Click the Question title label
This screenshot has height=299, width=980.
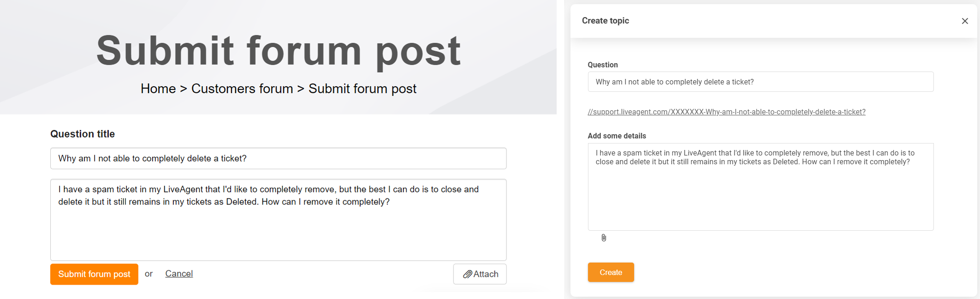[x=83, y=134]
